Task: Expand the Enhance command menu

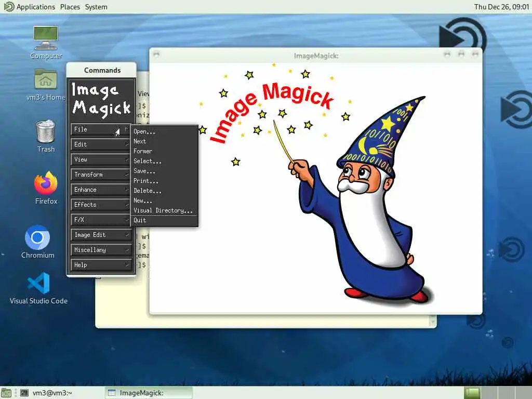Action: click(x=101, y=190)
